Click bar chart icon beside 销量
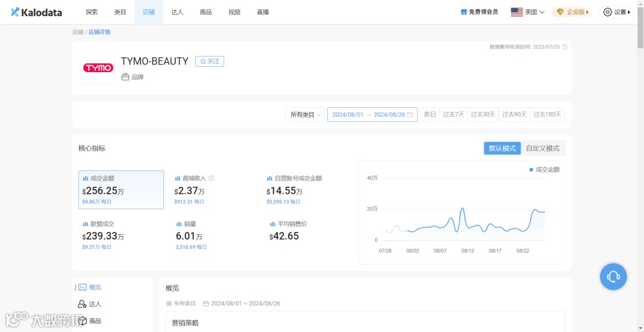Image resolution: width=644 pixels, height=332 pixels. pos(179,224)
